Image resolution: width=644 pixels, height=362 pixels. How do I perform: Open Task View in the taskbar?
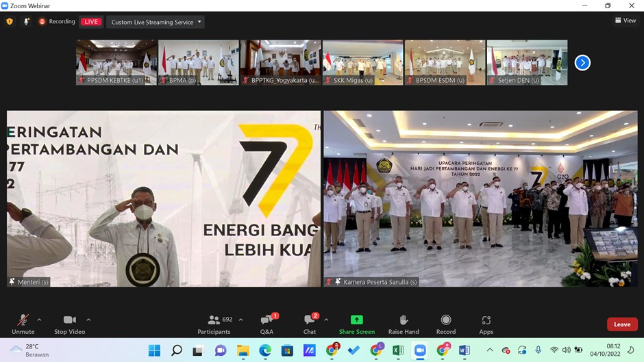[x=198, y=350]
